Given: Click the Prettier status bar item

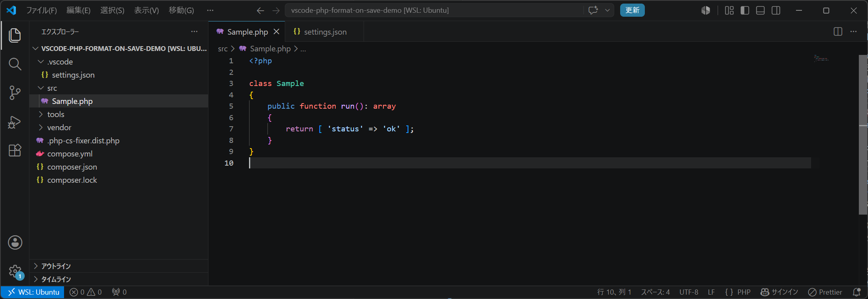Looking at the screenshot, I should 825,292.
